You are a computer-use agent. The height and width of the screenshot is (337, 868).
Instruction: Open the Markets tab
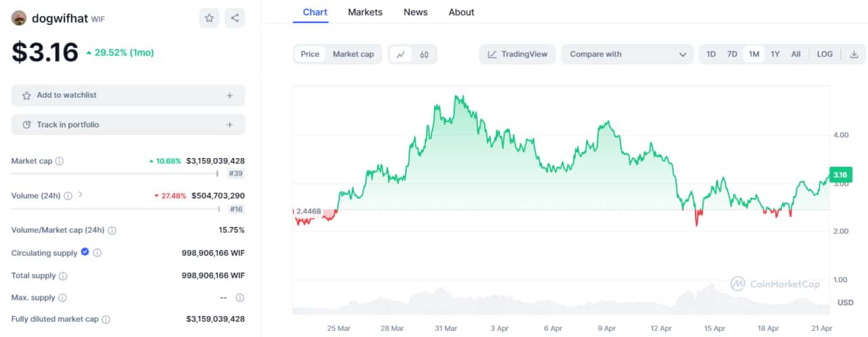(x=365, y=12)
